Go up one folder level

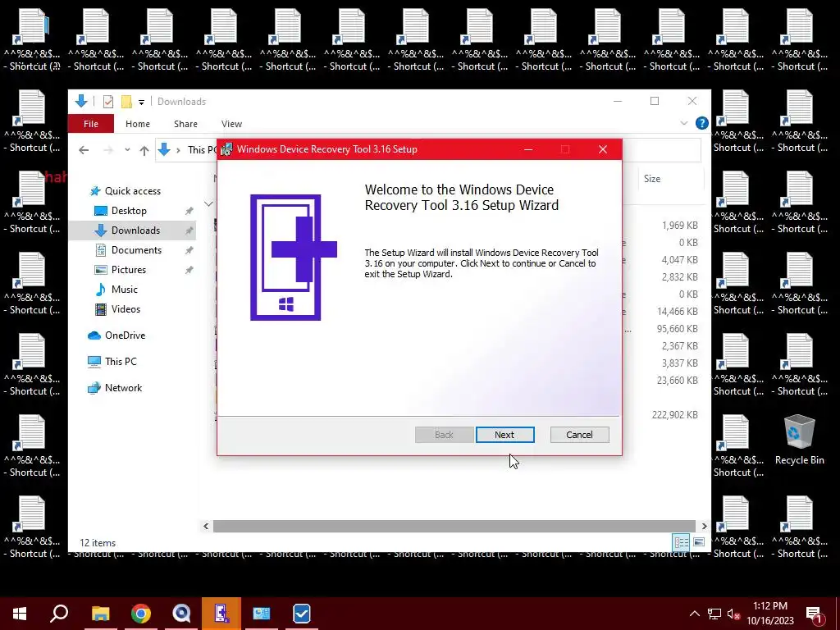(x=144, y=151)
